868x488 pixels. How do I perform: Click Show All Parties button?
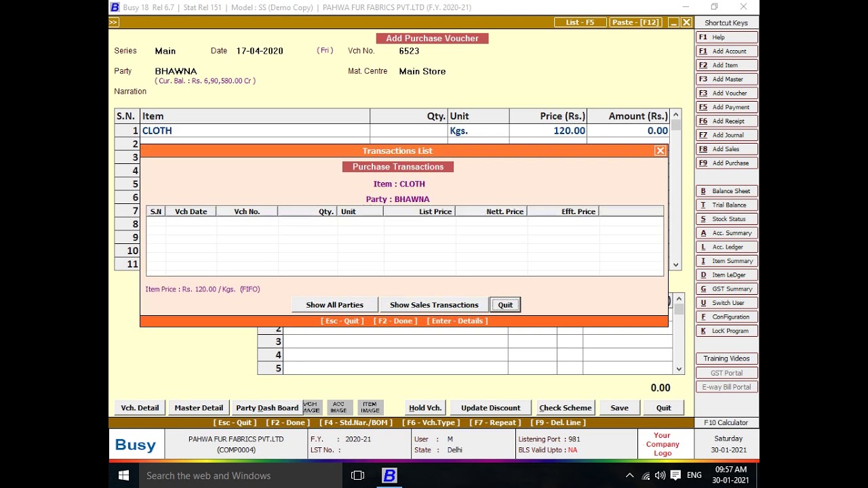coord(334,305)
